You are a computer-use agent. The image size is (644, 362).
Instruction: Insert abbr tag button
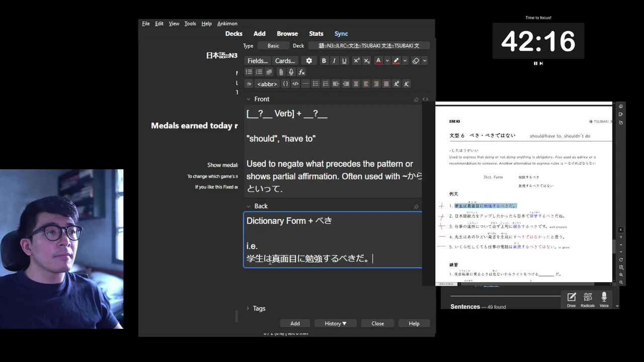pos(267,84)
